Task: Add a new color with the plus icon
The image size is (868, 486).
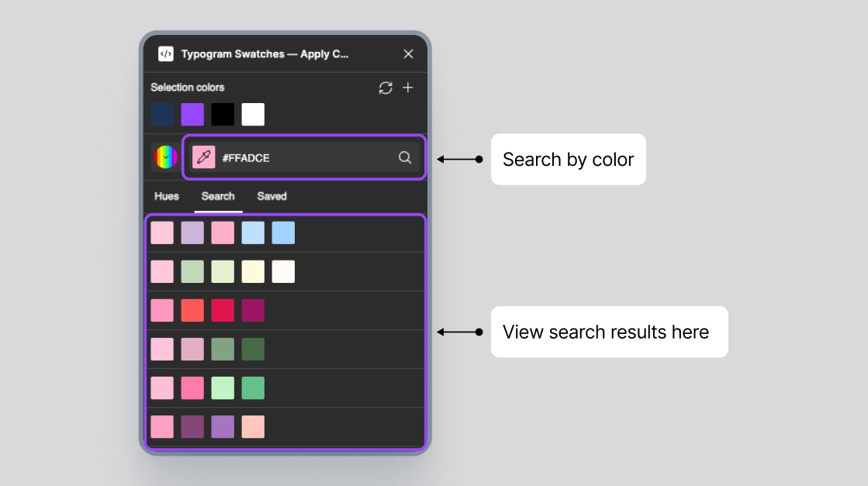Action: 408,88
